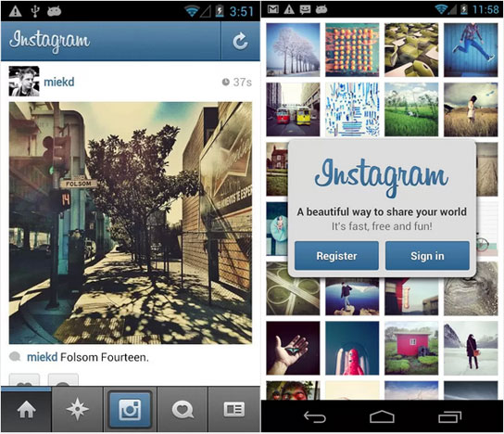Open the Gmail notification icon in status bar
The image size is (504, 434).
273,9
